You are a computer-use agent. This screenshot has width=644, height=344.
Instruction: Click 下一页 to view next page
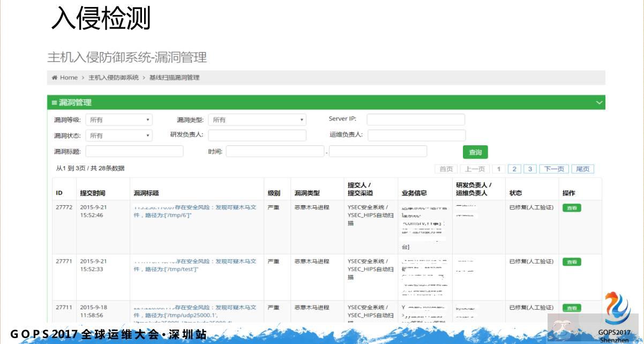553,168
